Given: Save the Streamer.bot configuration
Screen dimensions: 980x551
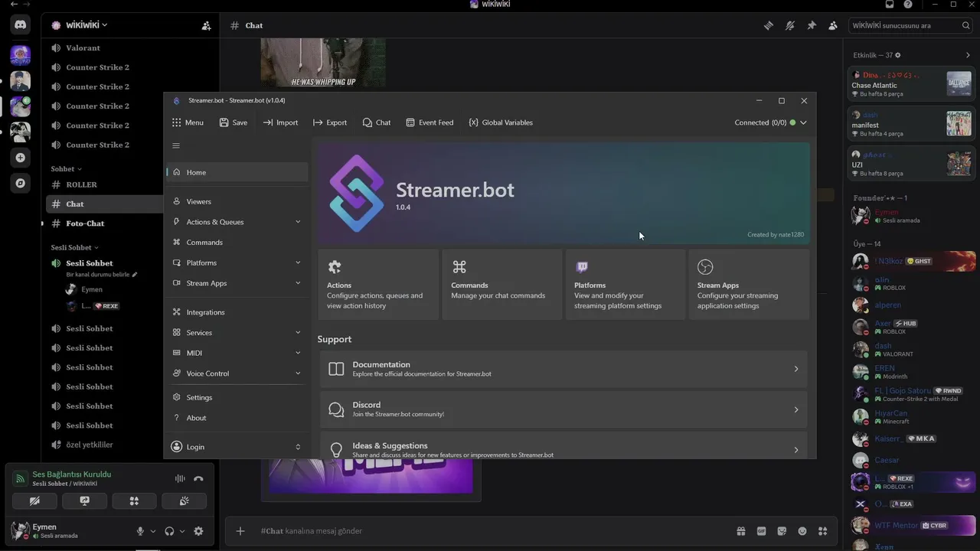Looking at the screenshot, I should (234, 122).
